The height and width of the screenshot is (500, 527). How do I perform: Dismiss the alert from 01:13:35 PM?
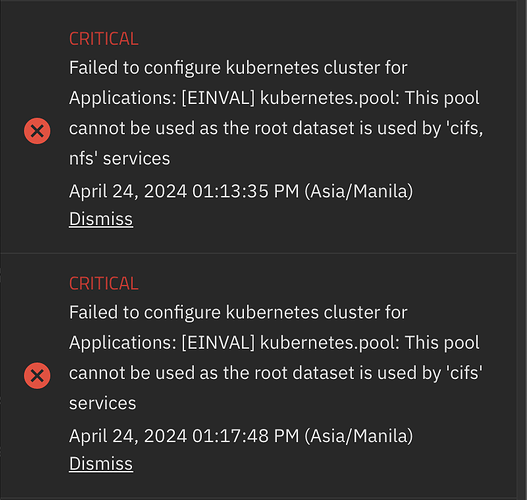tap(101, 219)
